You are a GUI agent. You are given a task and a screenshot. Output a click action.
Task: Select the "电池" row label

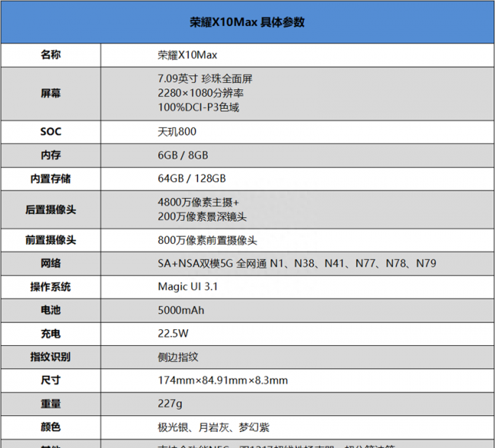[x=50, y=310]
